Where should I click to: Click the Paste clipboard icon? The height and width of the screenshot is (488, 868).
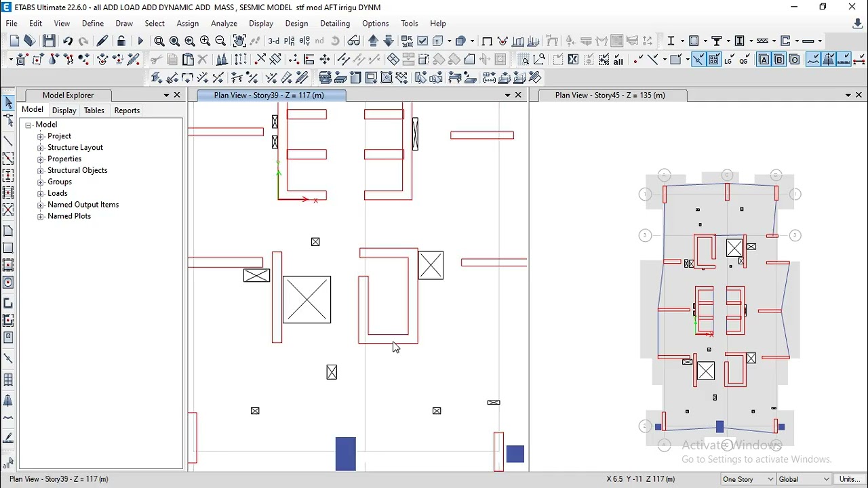click(x=188, y=60)
